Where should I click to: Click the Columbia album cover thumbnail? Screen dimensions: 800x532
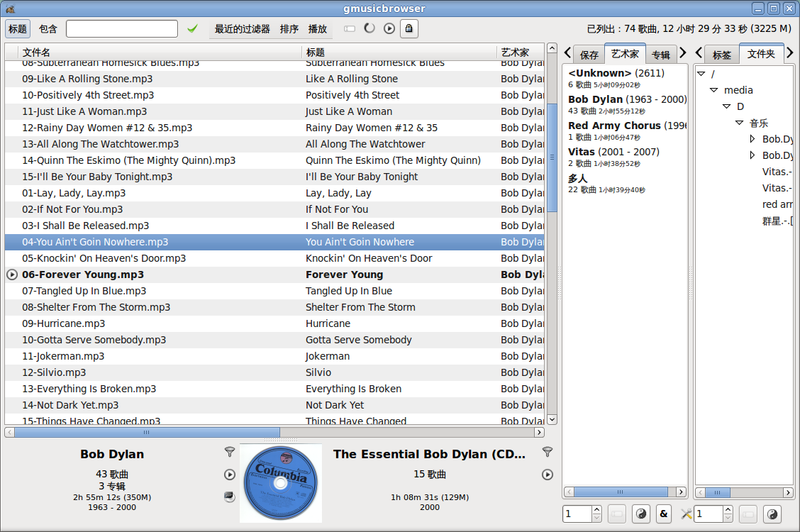281,483
